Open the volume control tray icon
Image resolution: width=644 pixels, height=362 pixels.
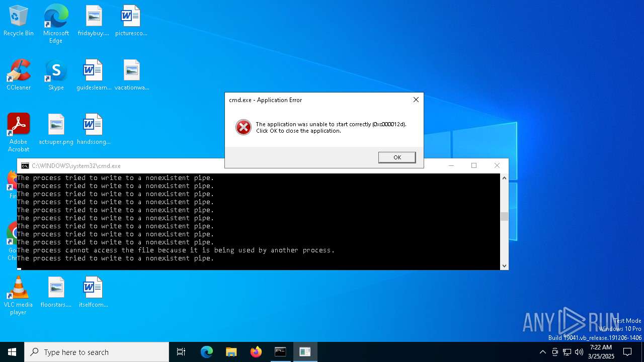[x=579, y=352]
